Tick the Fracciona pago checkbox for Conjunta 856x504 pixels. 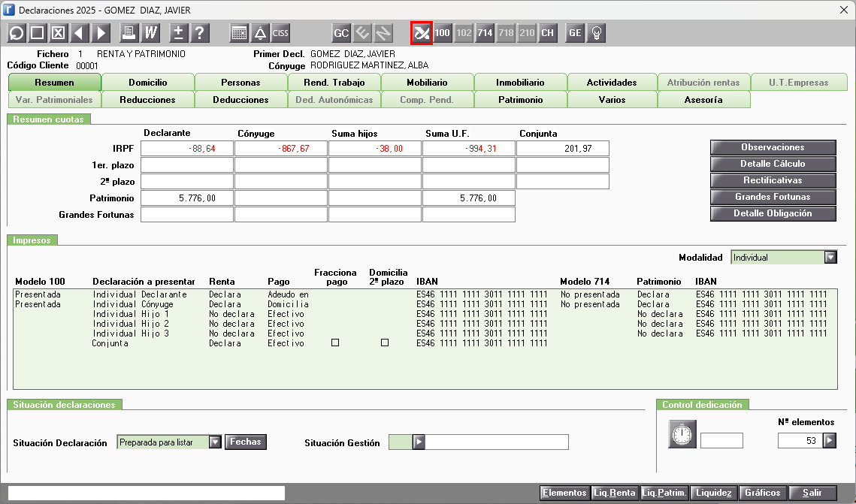(335, 343)
